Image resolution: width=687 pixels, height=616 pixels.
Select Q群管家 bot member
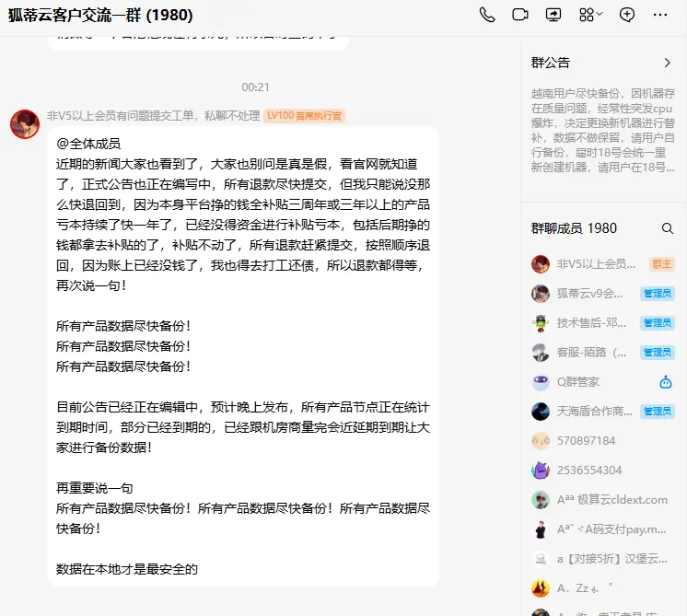(x=603, y=382)
